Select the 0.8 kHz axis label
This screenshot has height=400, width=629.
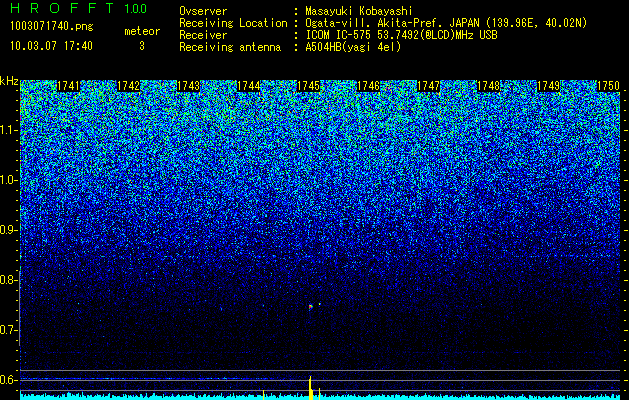coord(9,280)
